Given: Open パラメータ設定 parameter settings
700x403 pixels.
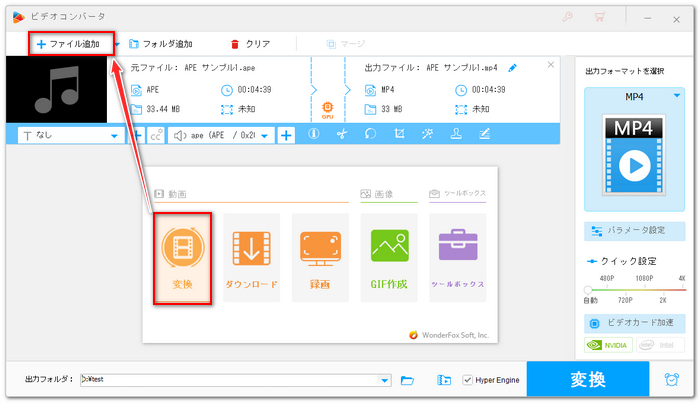Looking at the screenshot, I should (x=634, y=231).
